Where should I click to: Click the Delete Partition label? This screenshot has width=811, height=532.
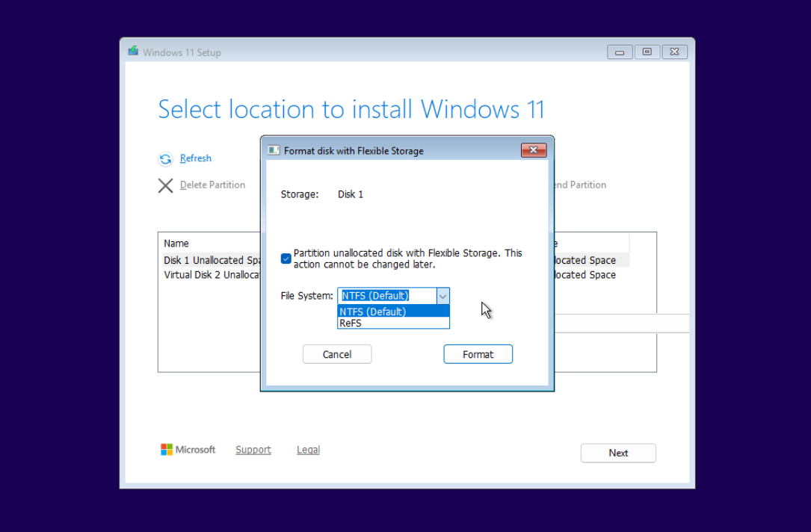212,185
